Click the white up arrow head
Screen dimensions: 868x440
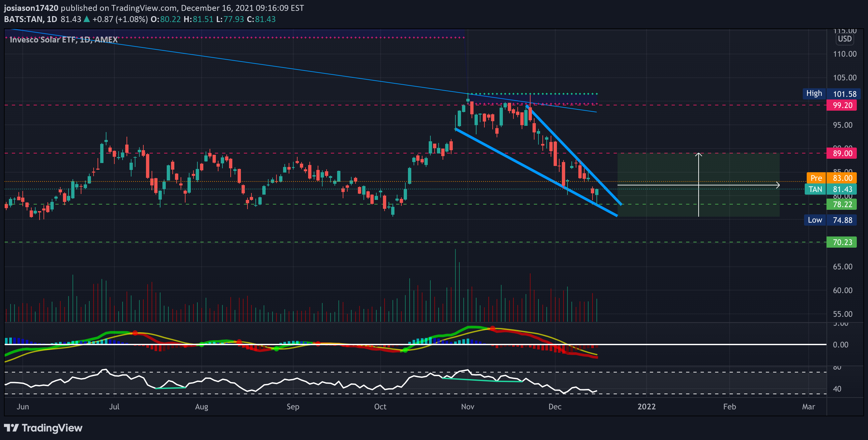tap(699, 155)
